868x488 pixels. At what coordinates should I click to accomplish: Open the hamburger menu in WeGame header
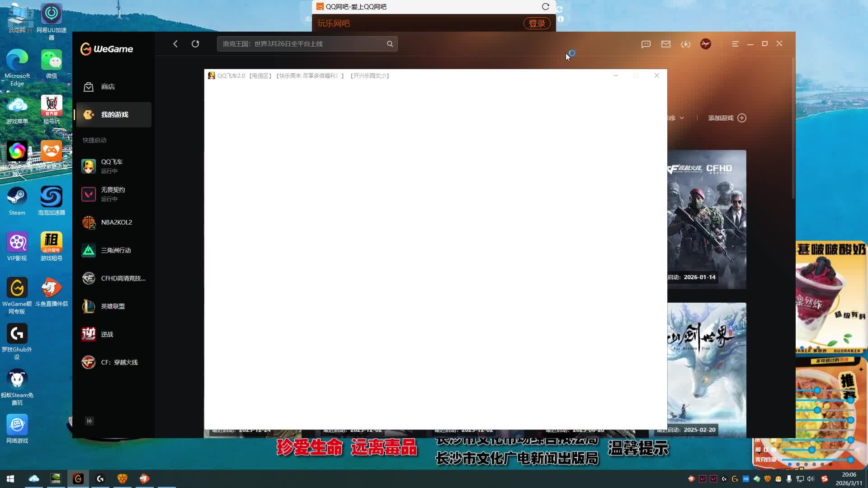pos(735,44)
